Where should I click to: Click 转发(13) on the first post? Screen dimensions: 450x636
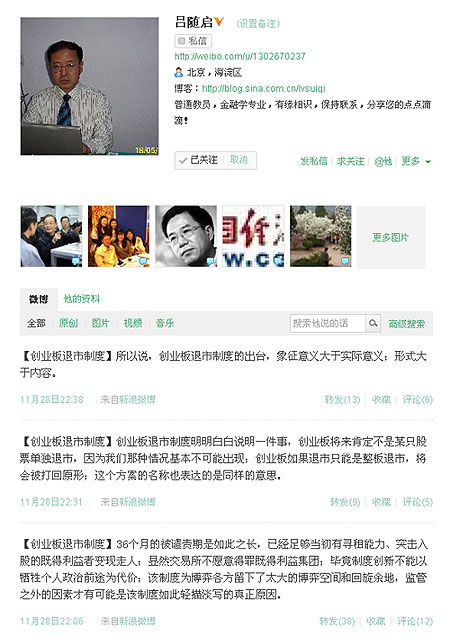[x=342, y=400]
